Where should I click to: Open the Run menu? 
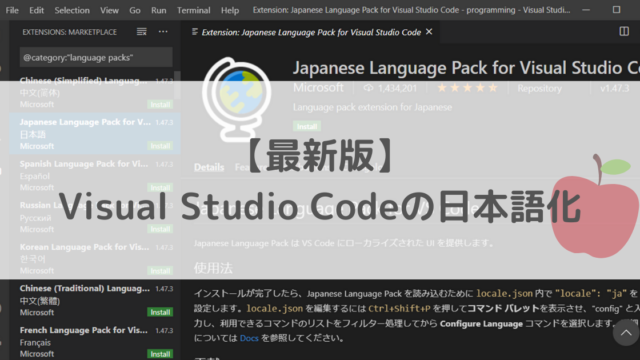point(158,10)
